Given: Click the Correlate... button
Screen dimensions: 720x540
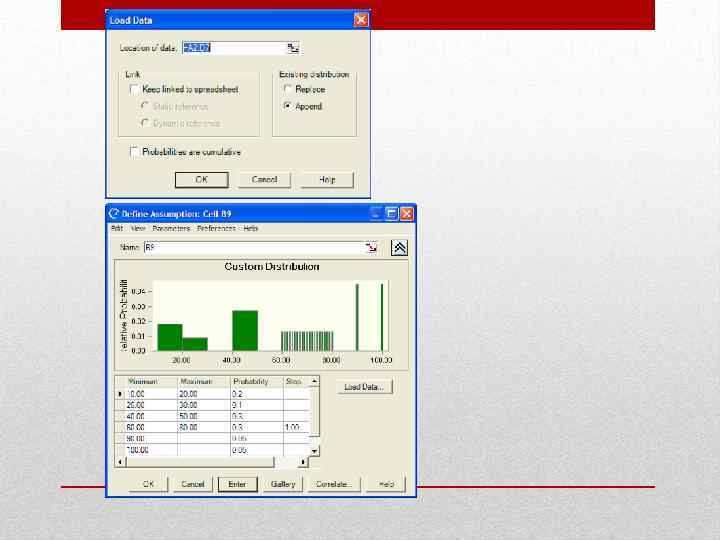Looking at the screenshot, I should point(334,484).
